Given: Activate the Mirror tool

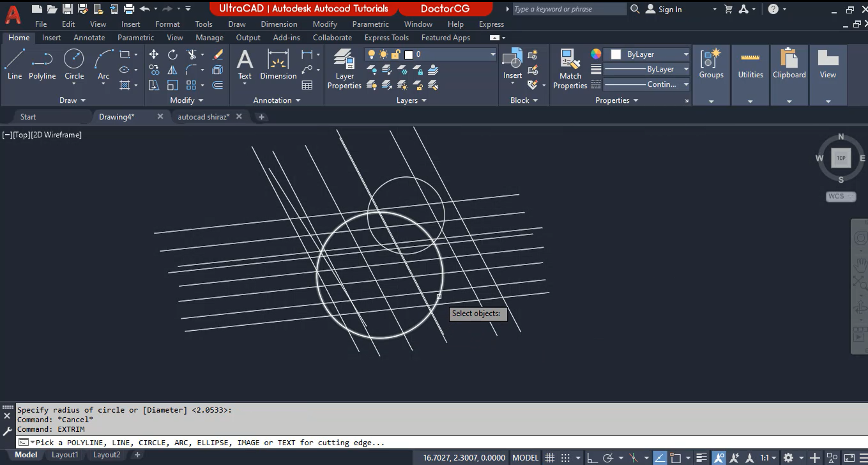Looking at the screenshot, I should [172, 70].
